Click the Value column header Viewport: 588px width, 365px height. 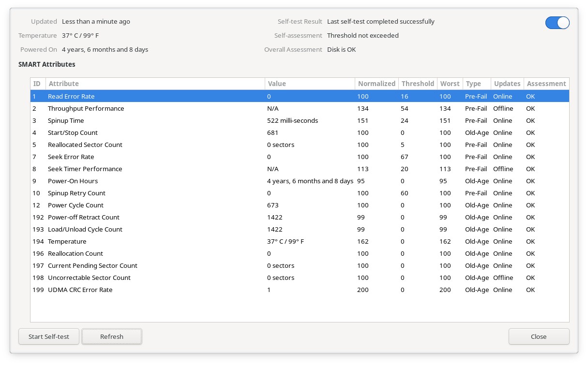(310, 84)
